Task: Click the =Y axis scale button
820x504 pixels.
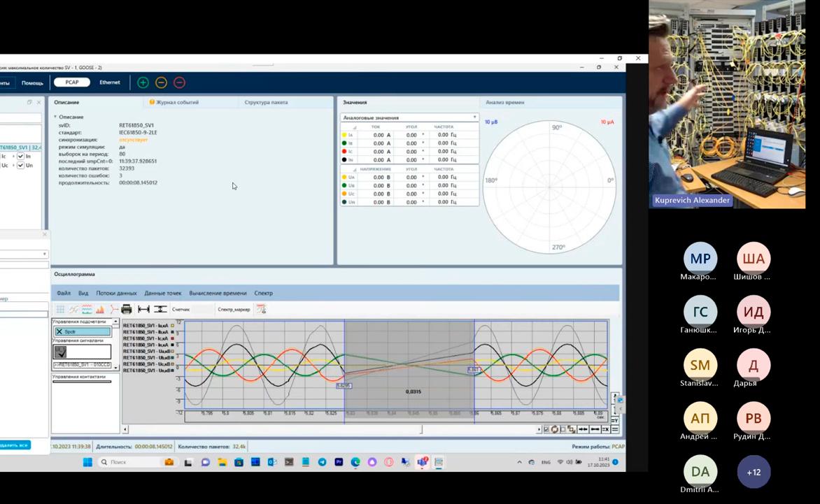Action: [x=614, y=420]
